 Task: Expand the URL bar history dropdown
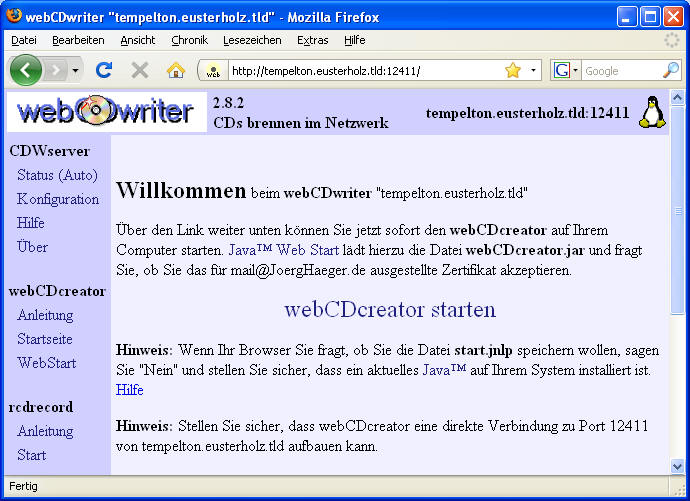coord(533,70)
